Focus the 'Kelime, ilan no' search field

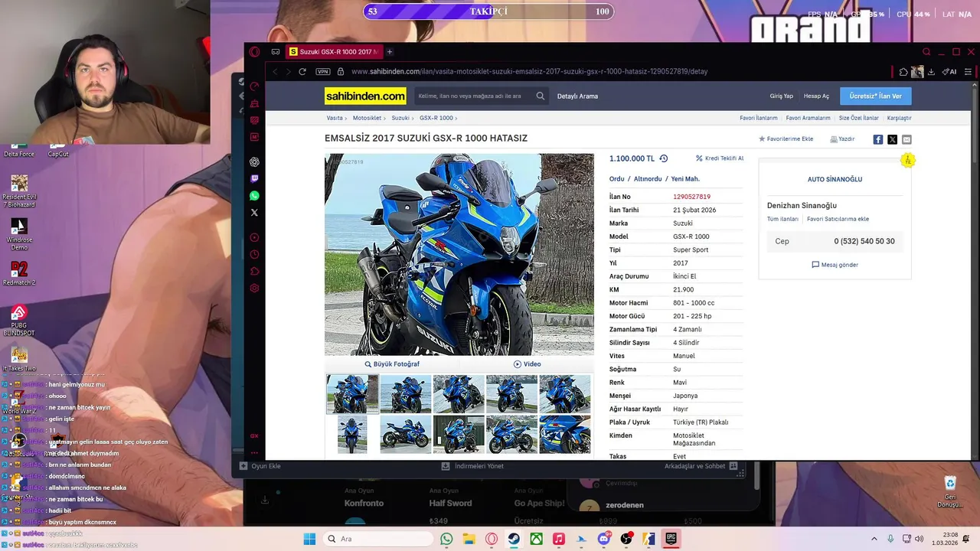click(x=475, y=96)
